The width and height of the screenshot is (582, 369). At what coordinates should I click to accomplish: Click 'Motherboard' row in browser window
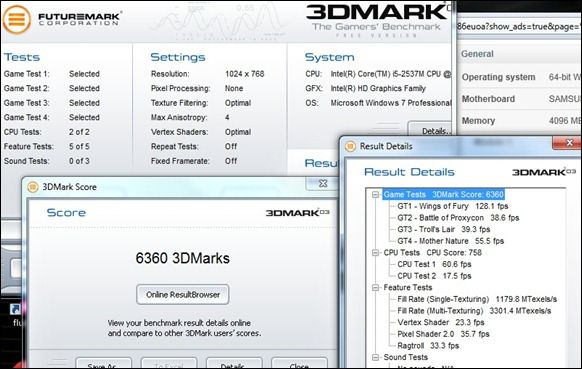pos(520,99)
